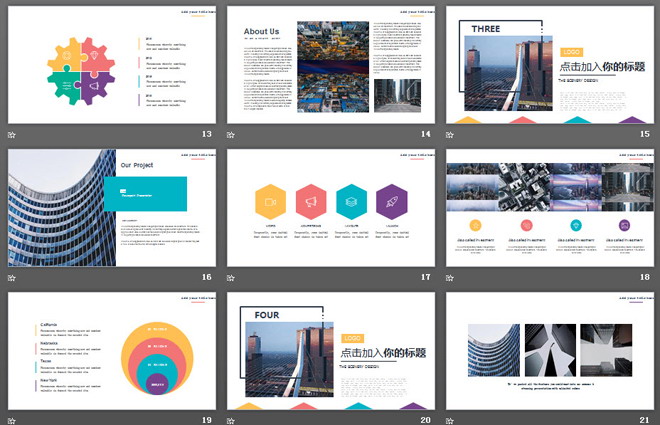This screenshot has width=660, height=425.
Task: Click the 'Nebraska' label on slide 19
Action: point(49,343)
